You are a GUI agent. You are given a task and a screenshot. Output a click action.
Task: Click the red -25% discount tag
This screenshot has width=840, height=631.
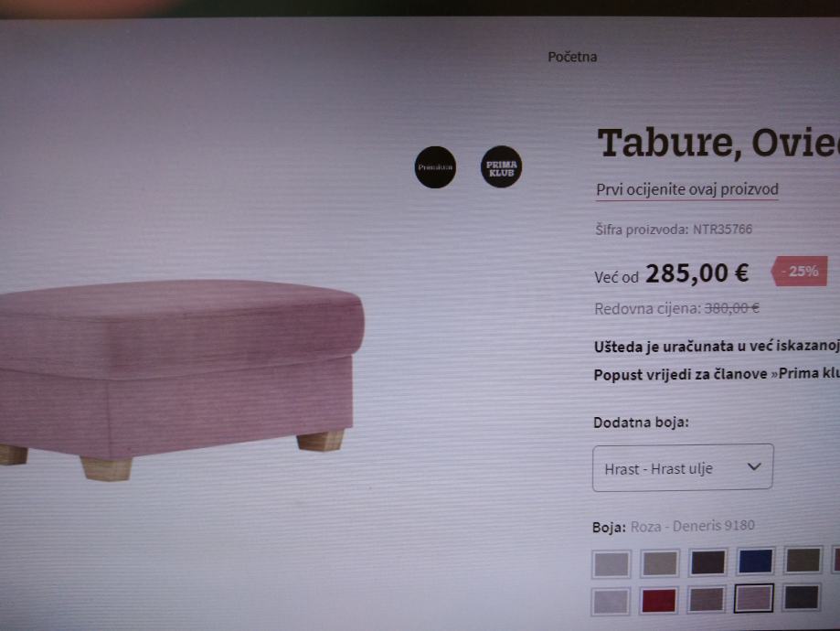point(799,272)
